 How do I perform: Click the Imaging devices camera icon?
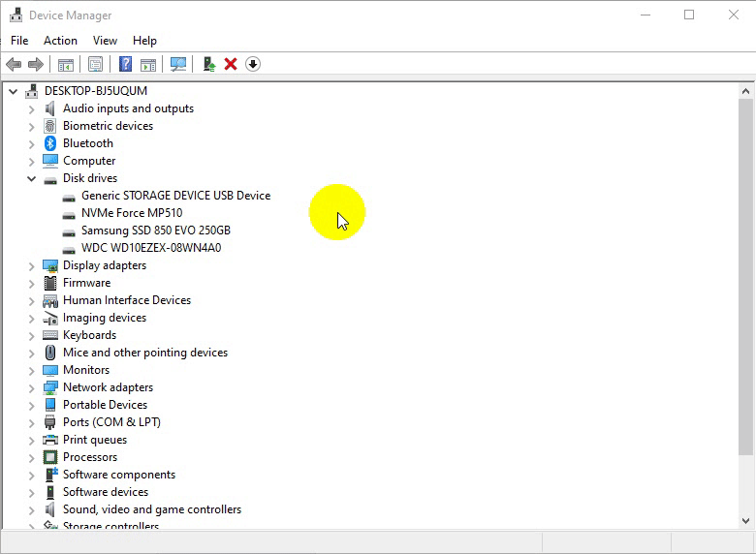pyautogui.click(x=50, y=318)
